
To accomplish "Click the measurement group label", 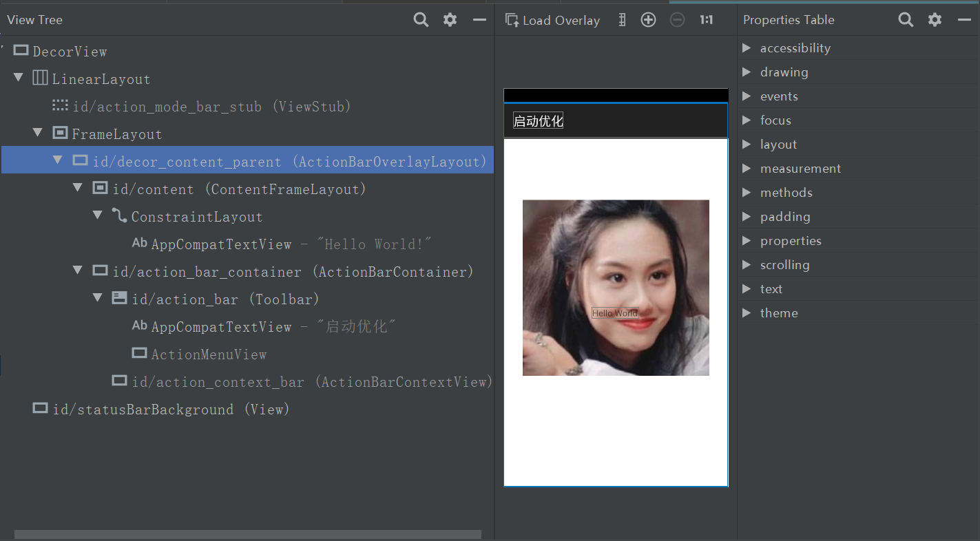I will click(x=800, y=169).
